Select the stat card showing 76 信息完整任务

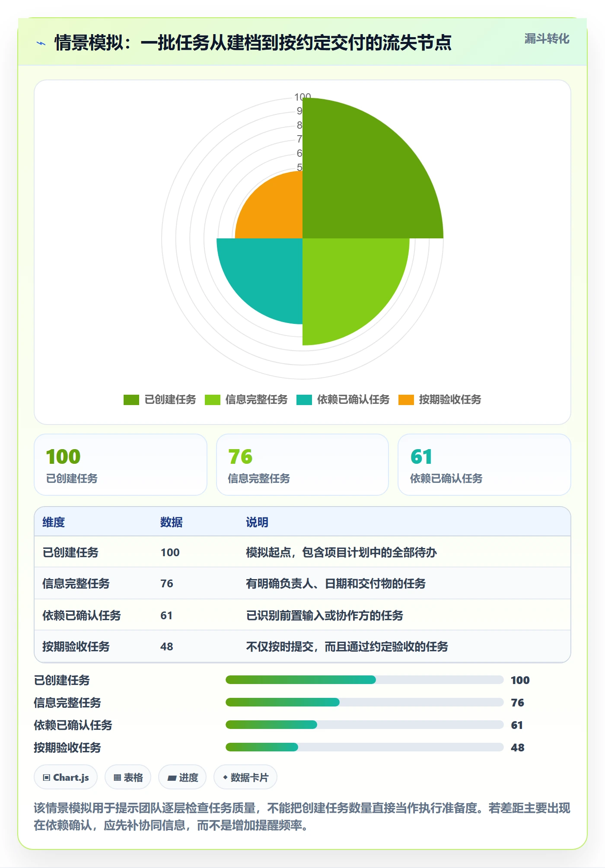(302, 465)
